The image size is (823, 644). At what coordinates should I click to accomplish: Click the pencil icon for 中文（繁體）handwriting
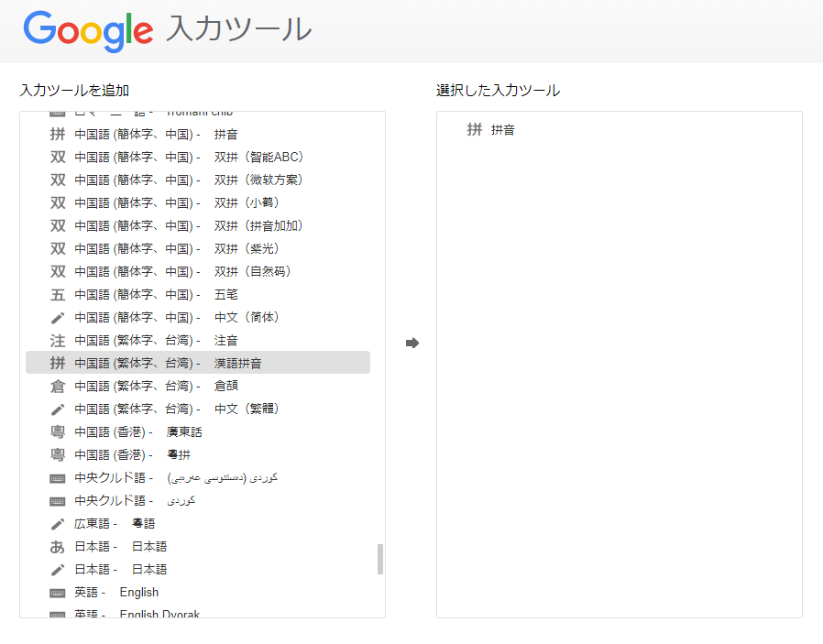pos(58,409)
